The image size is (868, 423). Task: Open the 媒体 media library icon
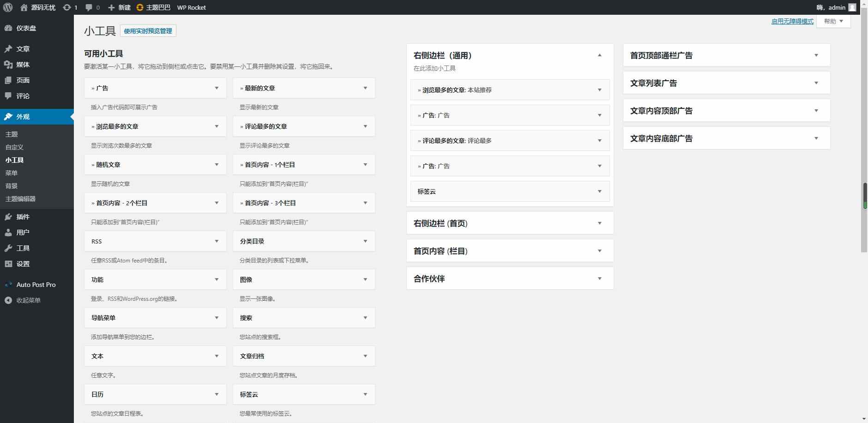point(8,65)
